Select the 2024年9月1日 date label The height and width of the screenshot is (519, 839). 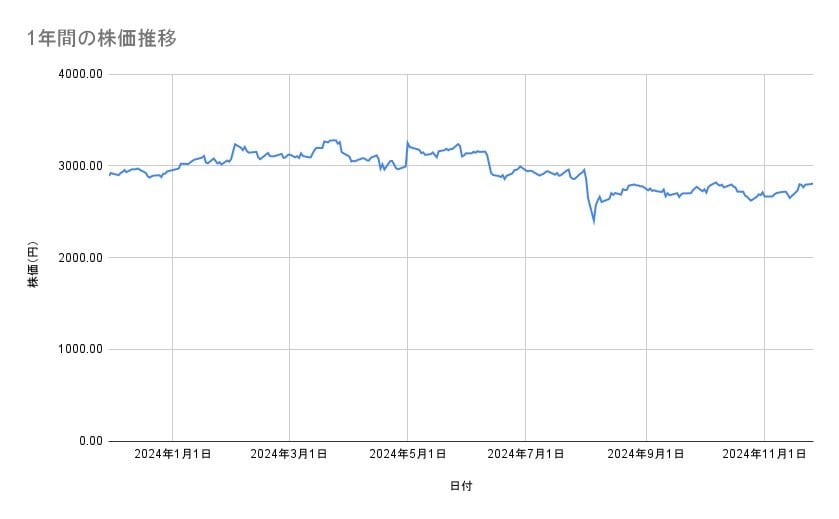(646, 454)
